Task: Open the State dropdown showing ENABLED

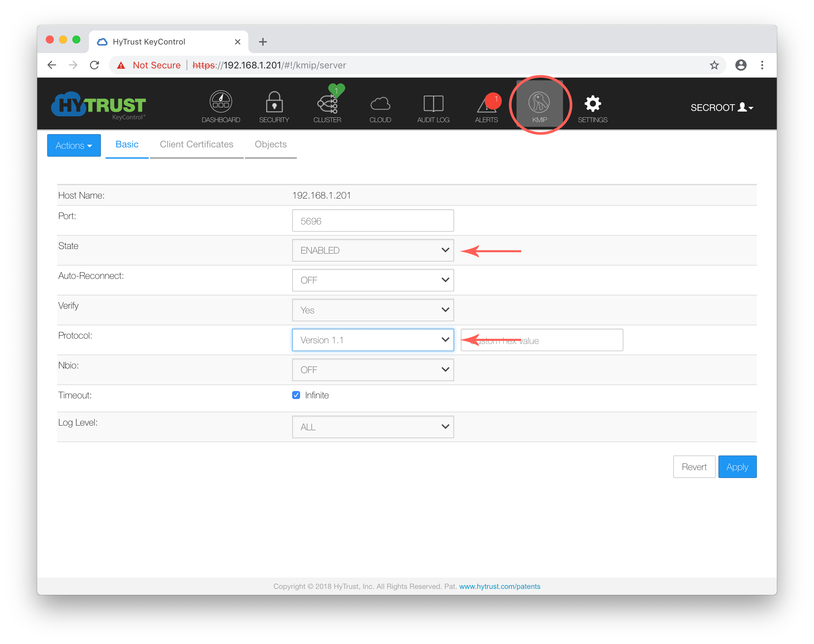Action: [372, 250]
